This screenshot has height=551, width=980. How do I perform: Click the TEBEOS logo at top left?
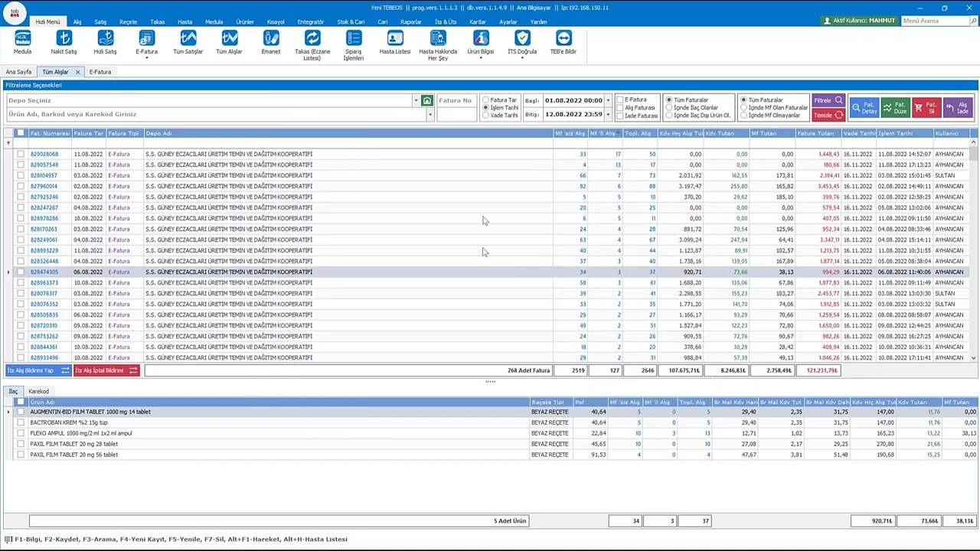pos(15,12)
